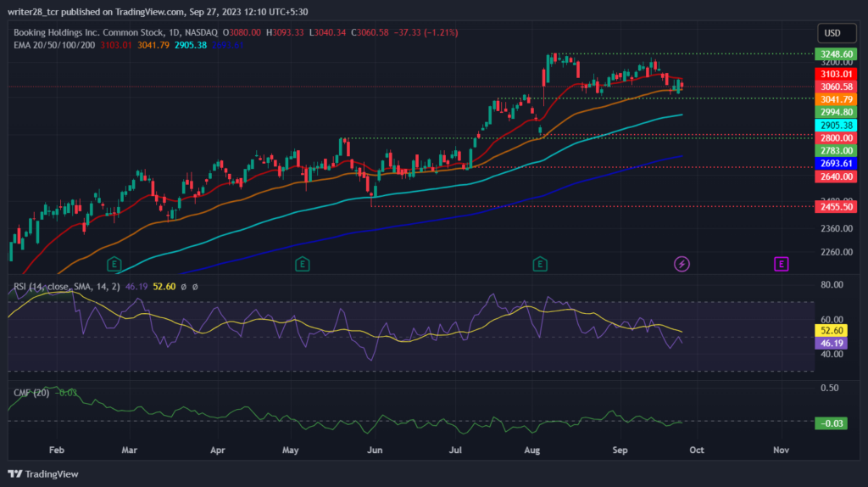Click the Sep date axis label
This screenshot has width=868, height=487.
pyautogui.click(x=620, y=450)
